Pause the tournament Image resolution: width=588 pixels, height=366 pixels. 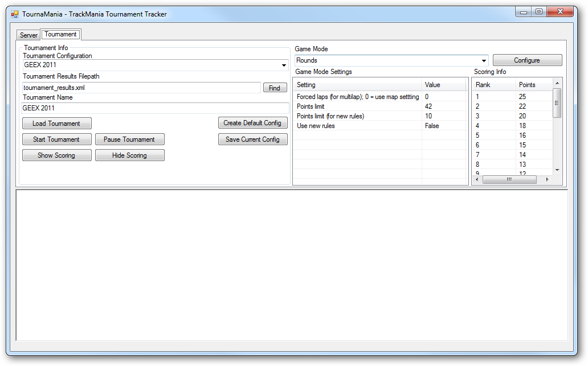(x=129, y=139)
